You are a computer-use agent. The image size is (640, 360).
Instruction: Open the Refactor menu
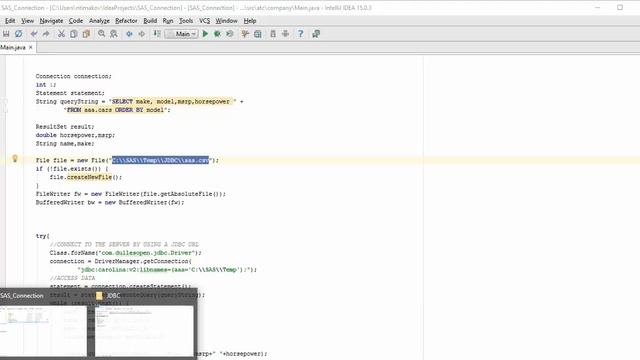[126, 21]
